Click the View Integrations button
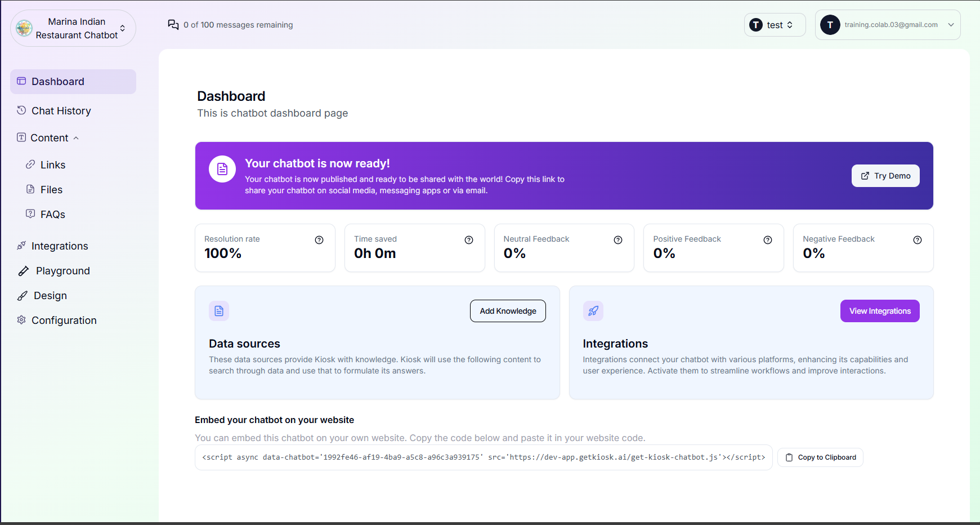This screenshot has width=980, height=525. tap(880, 311)
